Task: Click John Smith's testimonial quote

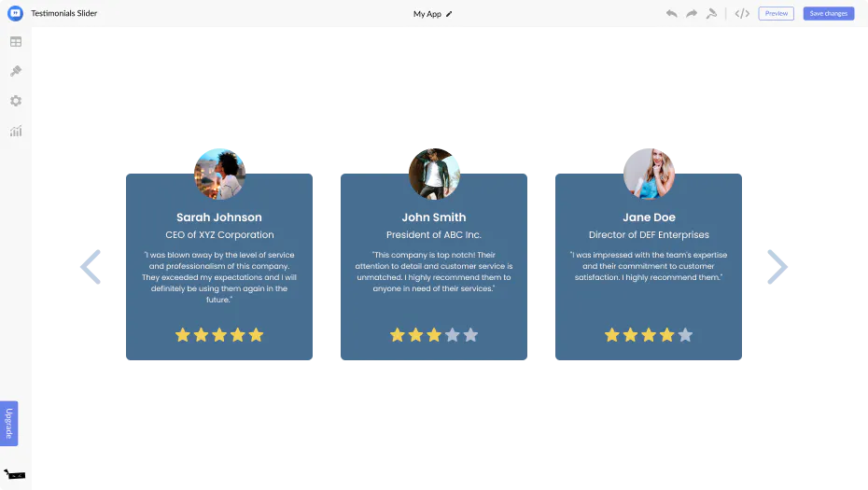Action: (434, 272)
